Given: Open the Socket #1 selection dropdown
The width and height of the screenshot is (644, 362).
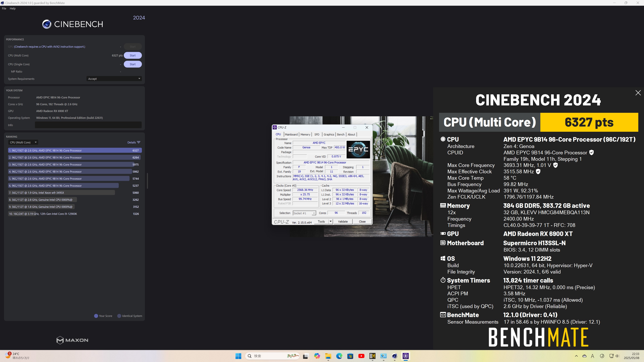Looking at the screenshot, I should click(x=304, y=213).
